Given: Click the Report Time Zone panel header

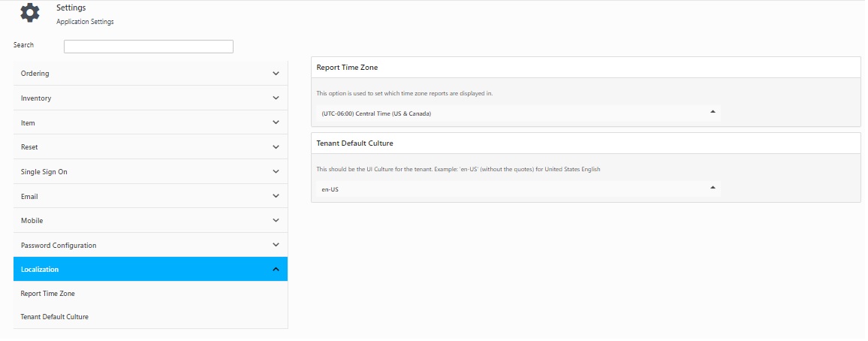Looking at the screenshot, I should [x=348, y=68].
